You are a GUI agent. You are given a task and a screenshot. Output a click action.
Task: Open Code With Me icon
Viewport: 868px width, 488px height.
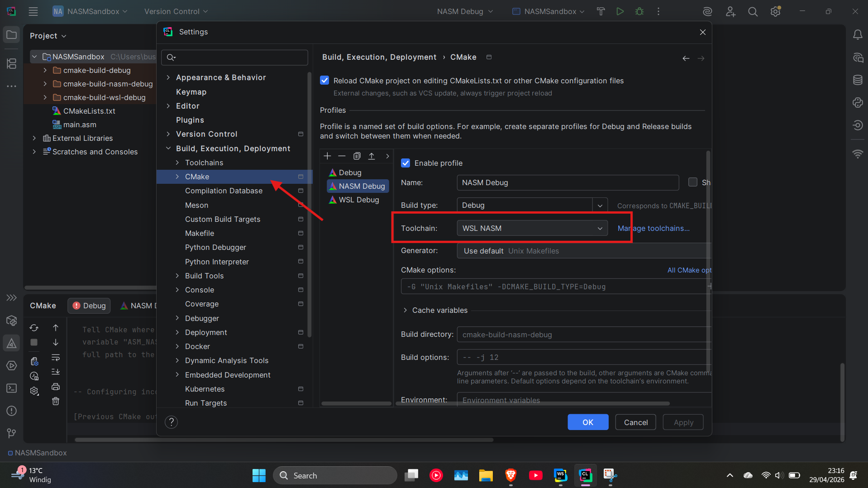(x=730, y=11)
